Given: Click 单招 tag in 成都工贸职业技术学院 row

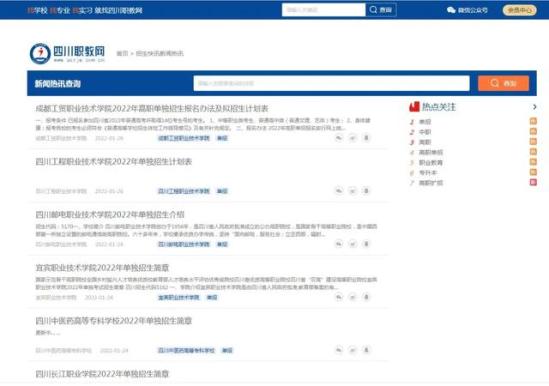Looking at the screenshot, I should tap(222, 138).
